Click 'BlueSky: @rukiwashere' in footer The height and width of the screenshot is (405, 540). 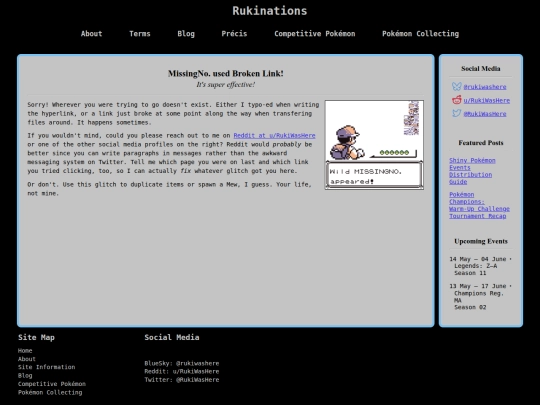pos(181,363)
